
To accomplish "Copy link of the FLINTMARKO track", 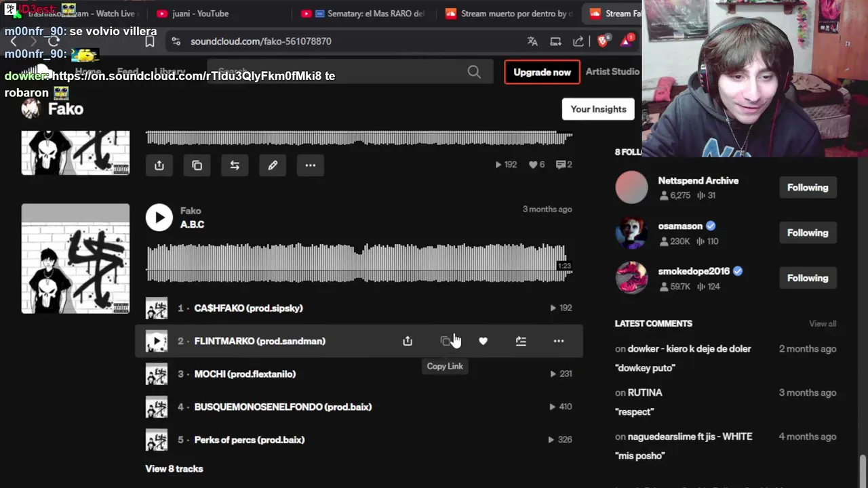I will click(x=446, y=341).
